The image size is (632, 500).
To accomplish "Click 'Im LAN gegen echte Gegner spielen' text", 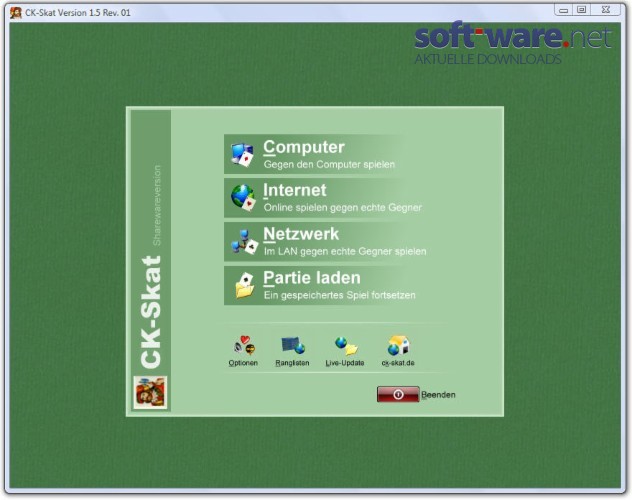I will coord(345,251).
